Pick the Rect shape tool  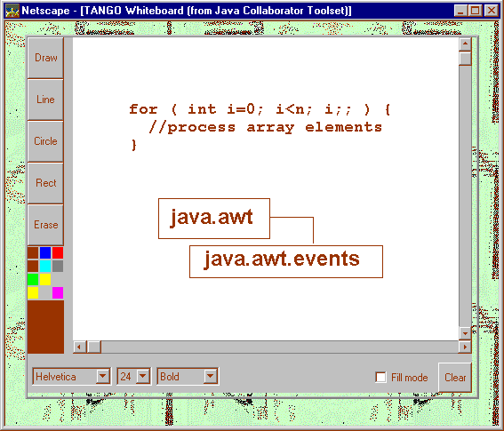(x=45, y=183)
